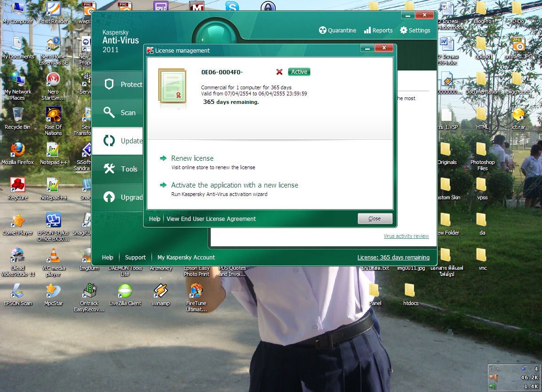Viewport: 542px width, 392px height.
Task: Open the iBlogPro folder
Action: tap(482, 13)
